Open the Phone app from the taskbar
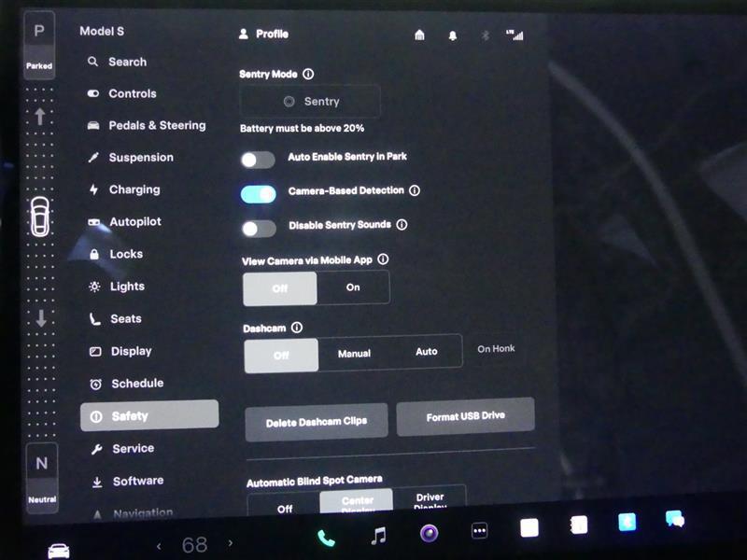 pyautogui.click(x=325, y=536)
